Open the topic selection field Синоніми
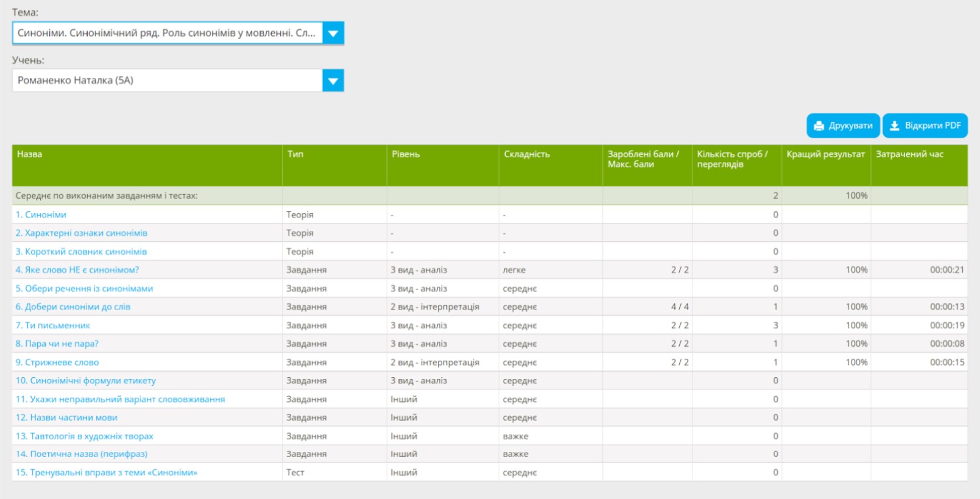The width and height of the screenshot is (980, 499). (167, 34)
